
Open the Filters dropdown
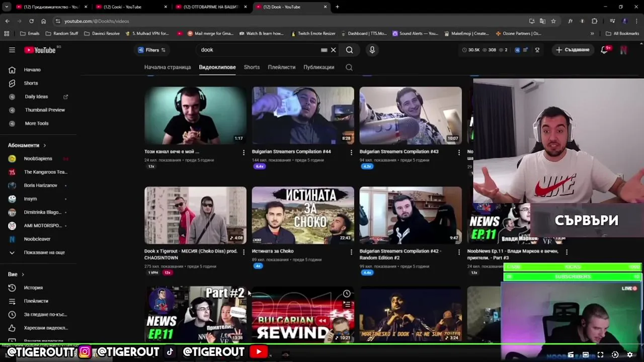151,50
